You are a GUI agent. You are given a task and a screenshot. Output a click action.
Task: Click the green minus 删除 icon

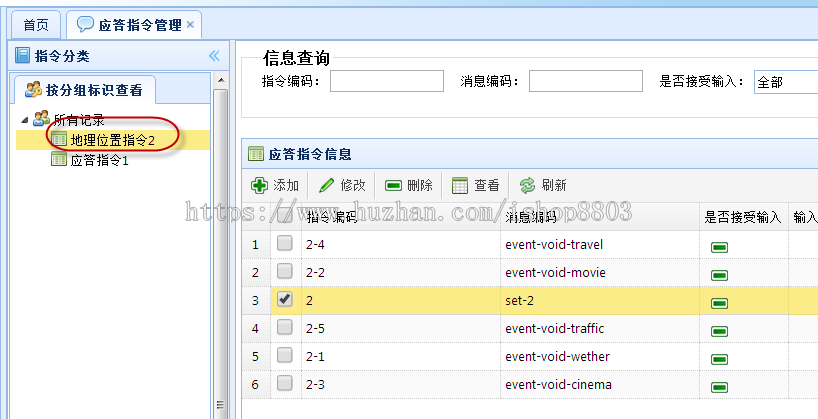click(393, 186)
